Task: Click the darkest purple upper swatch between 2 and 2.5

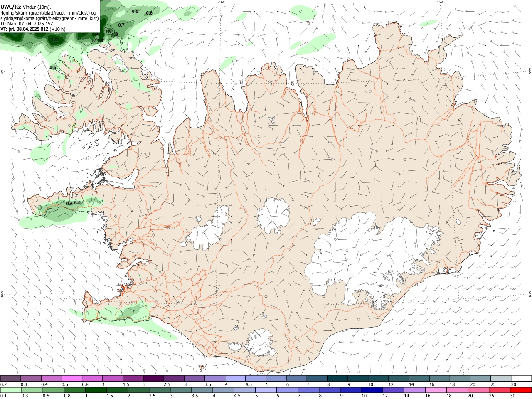Action: (153, 378)
